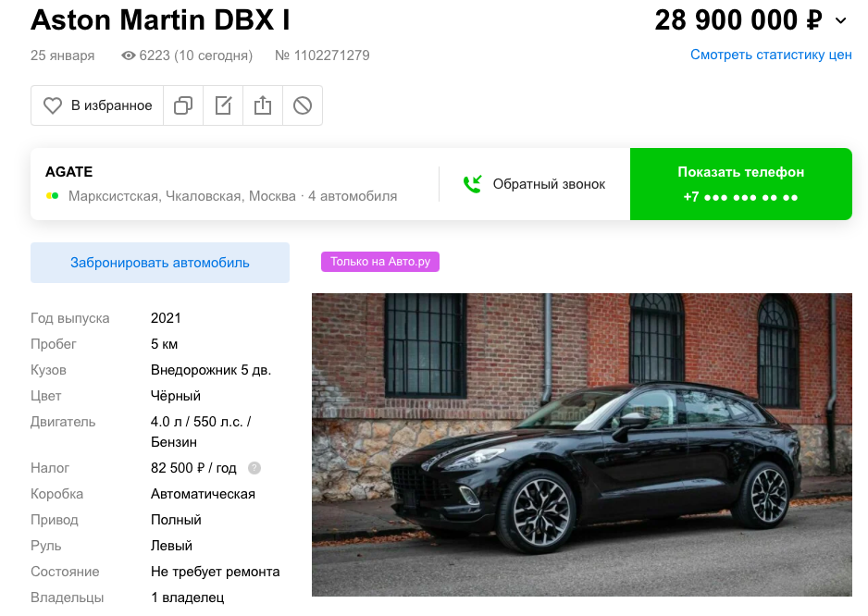Image resolution: width=868 pixels, height=616 pixels.
Task: Show the seller phone number
Action: (x=740, y=184)
